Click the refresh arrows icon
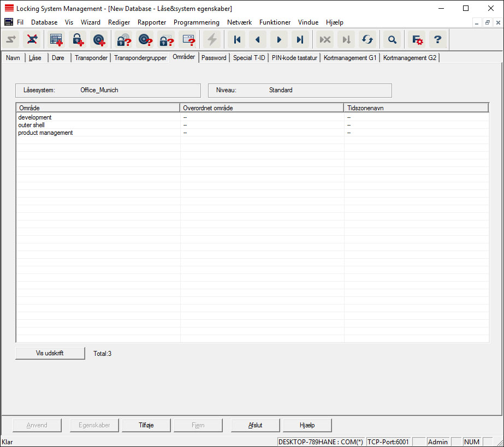This screenshot has width=504, height=447. pyautogui.click(x=367, y=39)
